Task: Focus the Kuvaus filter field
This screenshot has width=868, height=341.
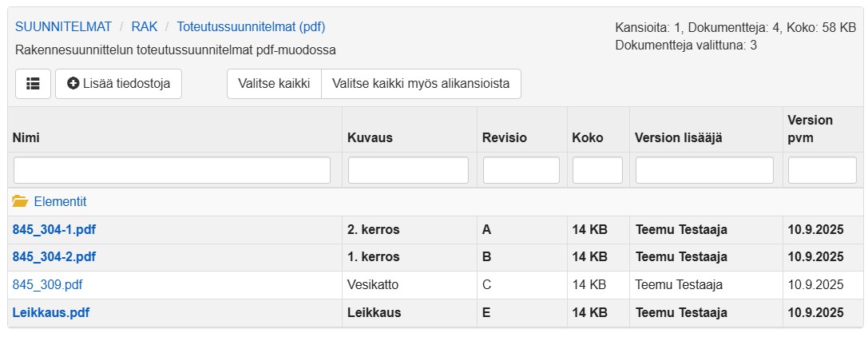Action: 409,170
